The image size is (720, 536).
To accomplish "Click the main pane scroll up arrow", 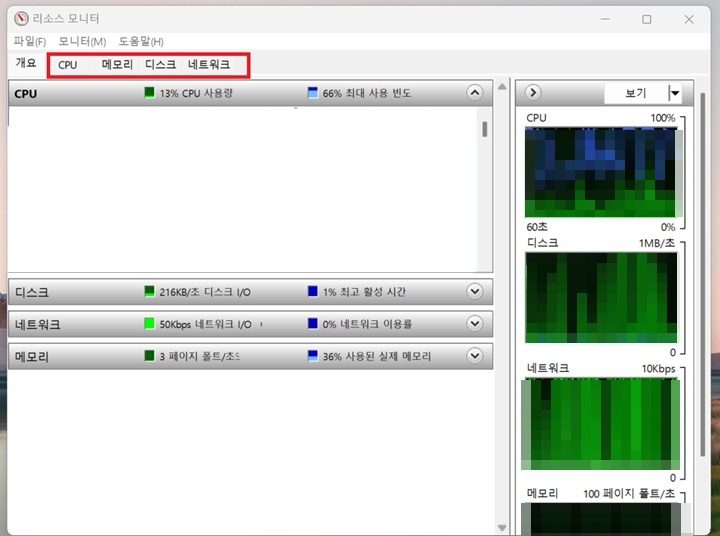I will coord(502,86).
